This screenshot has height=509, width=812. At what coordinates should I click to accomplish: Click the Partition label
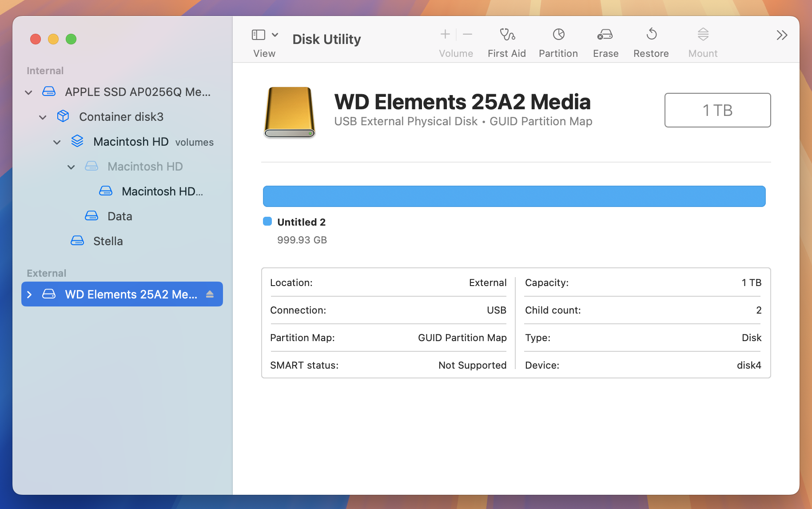[x=558, y=53]
